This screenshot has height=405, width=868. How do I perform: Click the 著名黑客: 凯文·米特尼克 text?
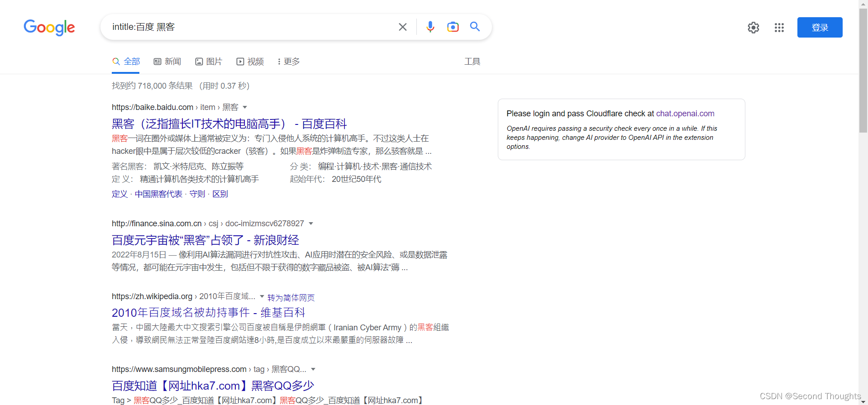(x=178, y=167)
